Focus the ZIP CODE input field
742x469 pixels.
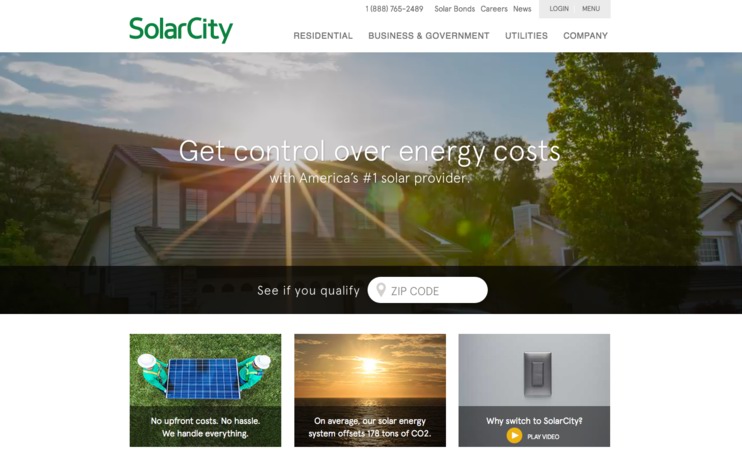pos(427,290)
